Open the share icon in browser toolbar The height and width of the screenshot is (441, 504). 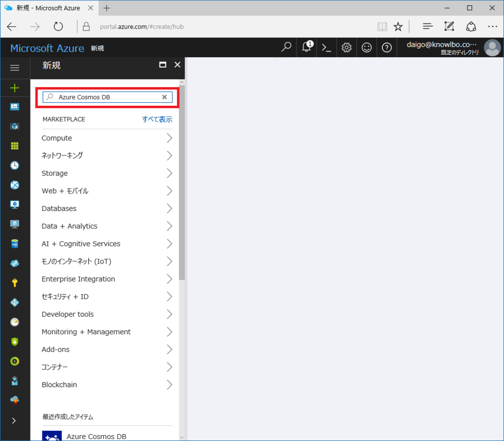pos(471,27)
